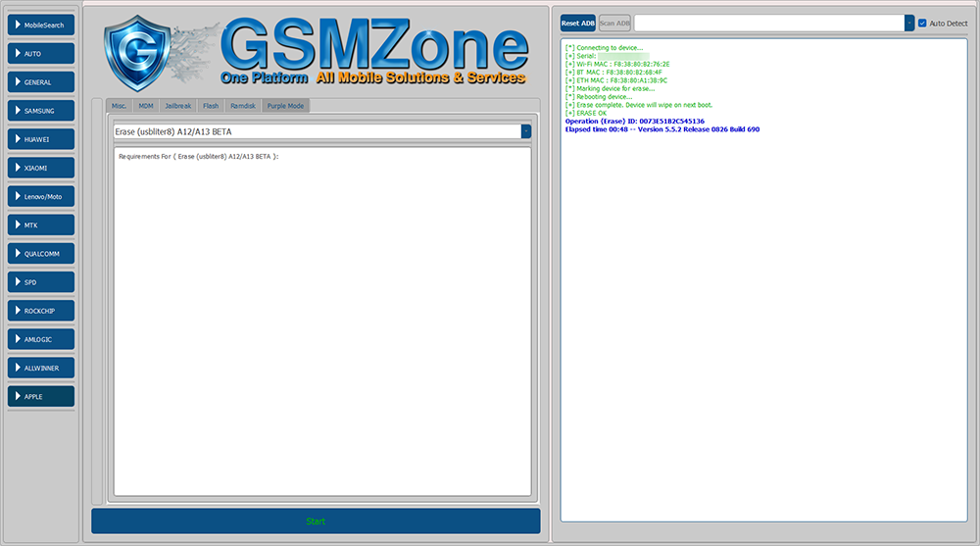
Task: Select the SPD sidebar category
Action: coord(41,282)
